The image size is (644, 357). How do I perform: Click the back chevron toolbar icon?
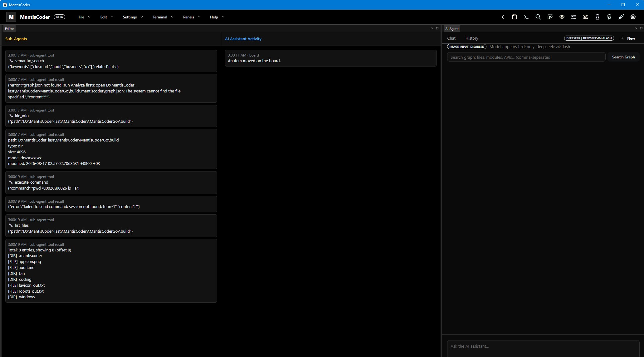click(503, 17)
